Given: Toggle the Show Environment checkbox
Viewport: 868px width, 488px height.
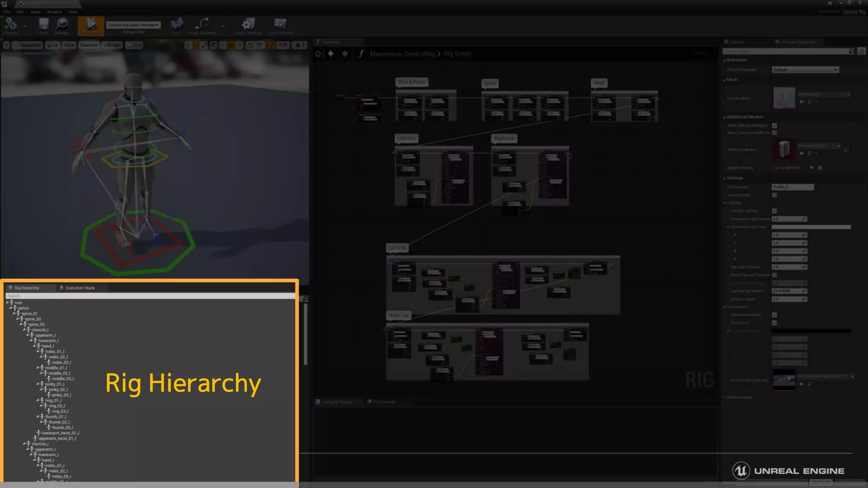Looking at the screenshot, I should click(x=774, y=315).
